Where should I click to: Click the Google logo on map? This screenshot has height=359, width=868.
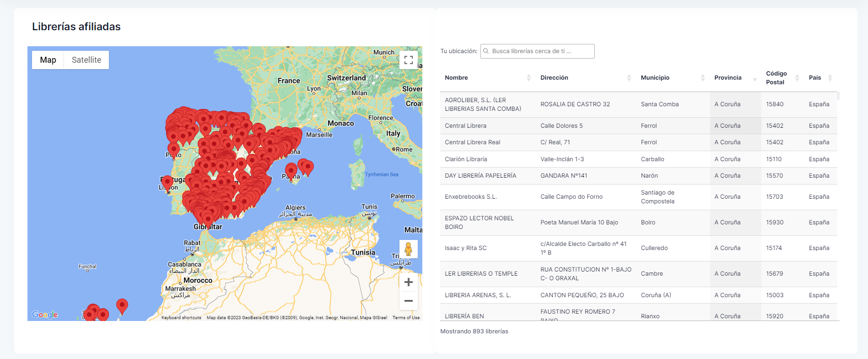pyautogui.click(x=45, y=315)
